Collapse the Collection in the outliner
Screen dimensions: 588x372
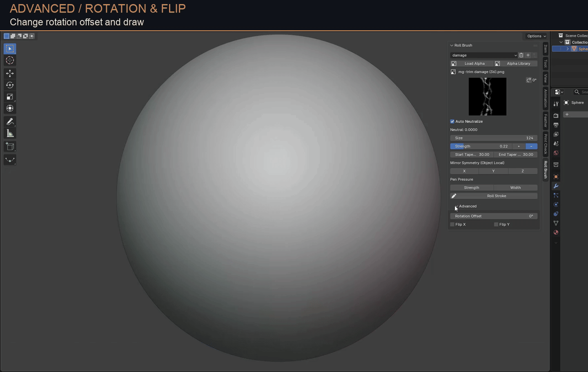pos(561,42)
